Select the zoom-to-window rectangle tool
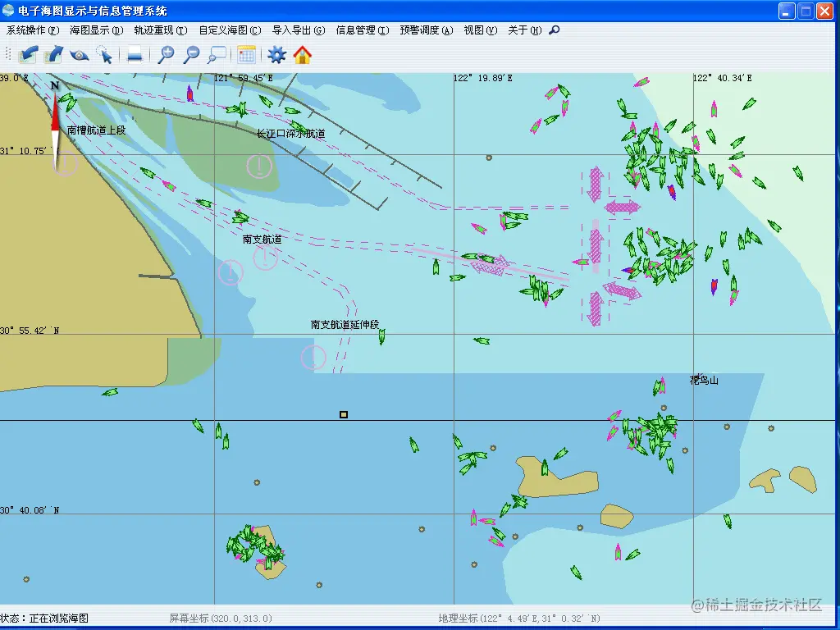This screenshot has width=840, height=630. 217,55
